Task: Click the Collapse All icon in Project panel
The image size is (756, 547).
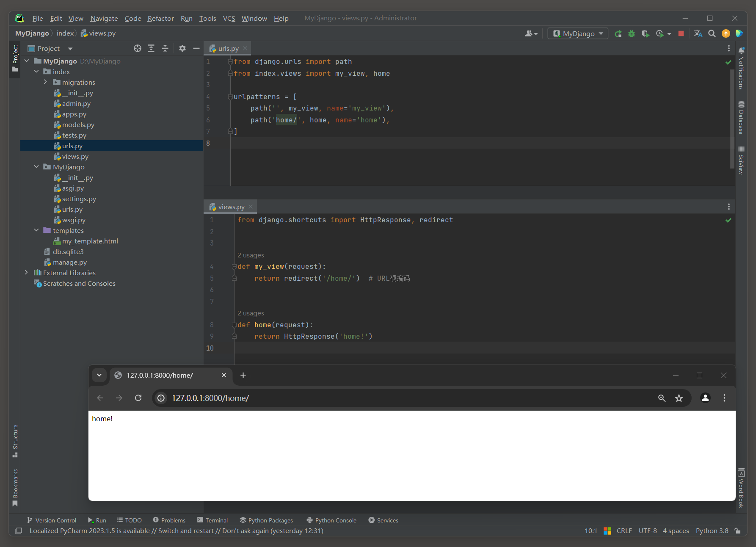Action: tap(165, 48)
